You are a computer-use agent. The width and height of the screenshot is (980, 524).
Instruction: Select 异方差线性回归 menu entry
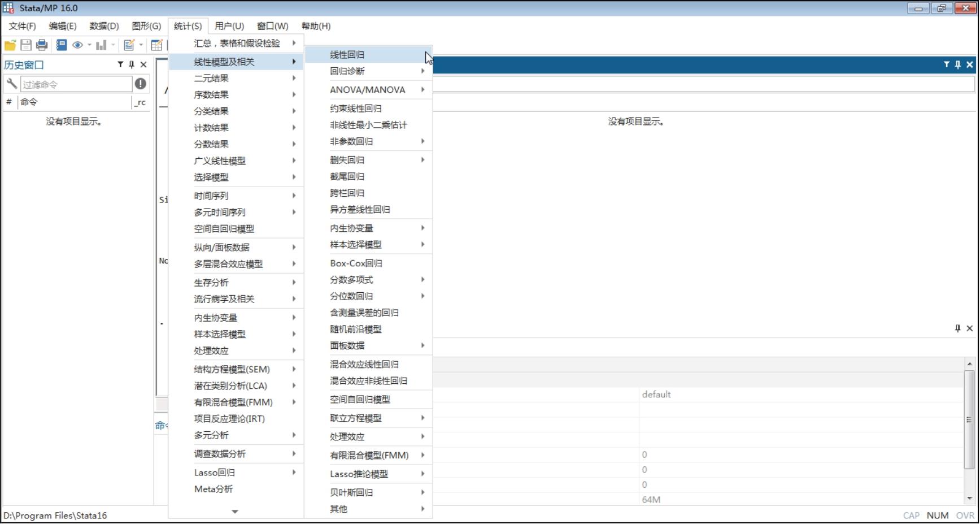369,210
